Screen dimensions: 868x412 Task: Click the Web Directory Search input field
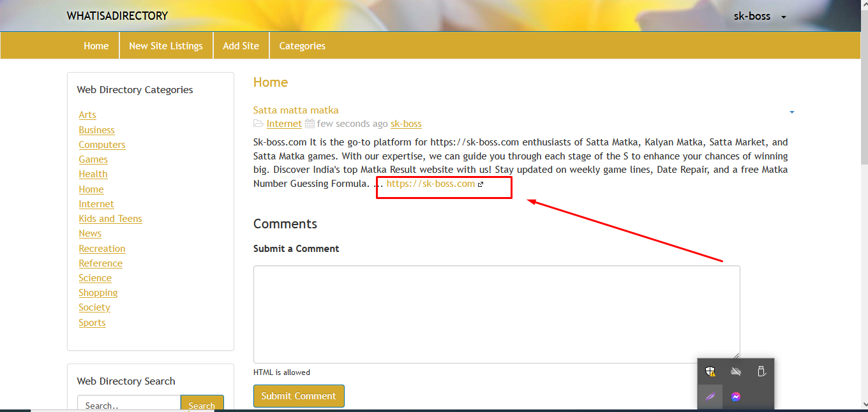pos(129,405)
